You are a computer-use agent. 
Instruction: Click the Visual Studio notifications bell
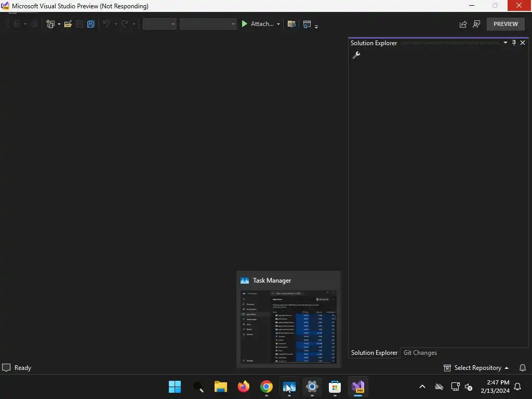click(x=523, y=368)
